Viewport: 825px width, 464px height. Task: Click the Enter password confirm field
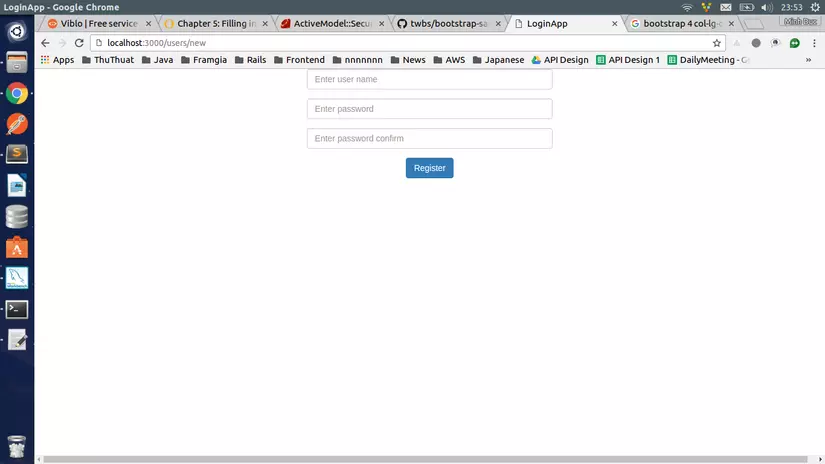[x=429, y=138]
